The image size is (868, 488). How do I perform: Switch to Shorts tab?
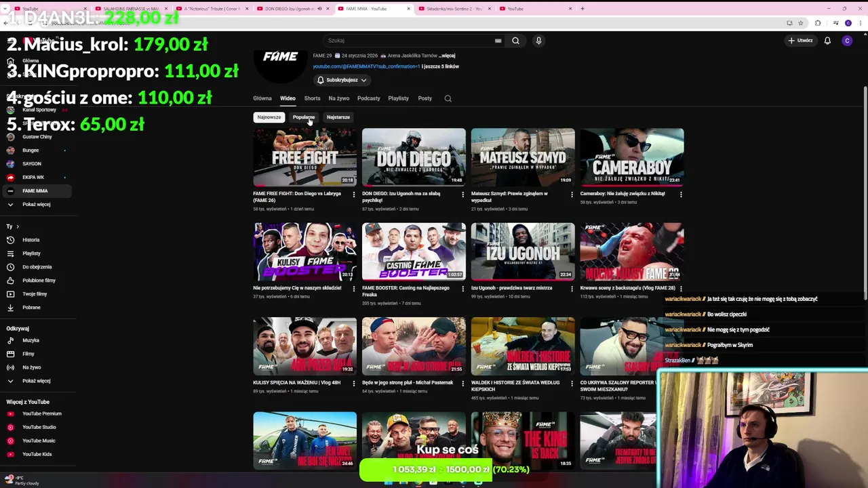pos(312,98)
